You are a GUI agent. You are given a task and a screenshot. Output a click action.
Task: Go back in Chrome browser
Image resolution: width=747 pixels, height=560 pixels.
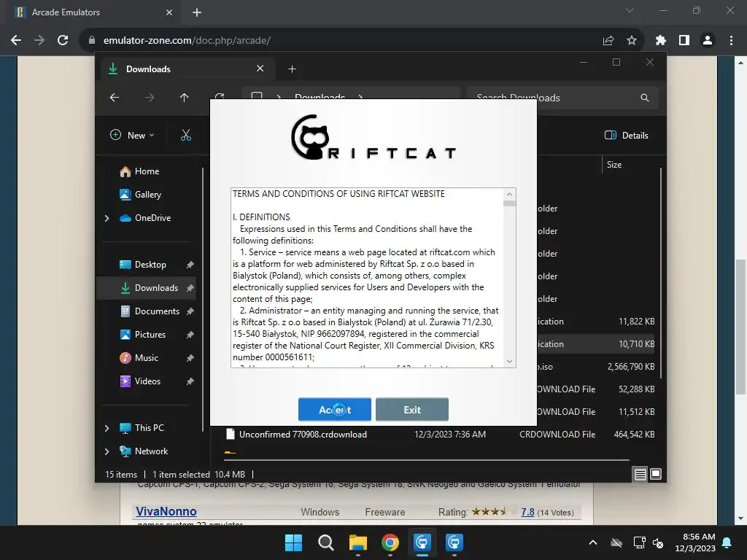click(16, 41)
